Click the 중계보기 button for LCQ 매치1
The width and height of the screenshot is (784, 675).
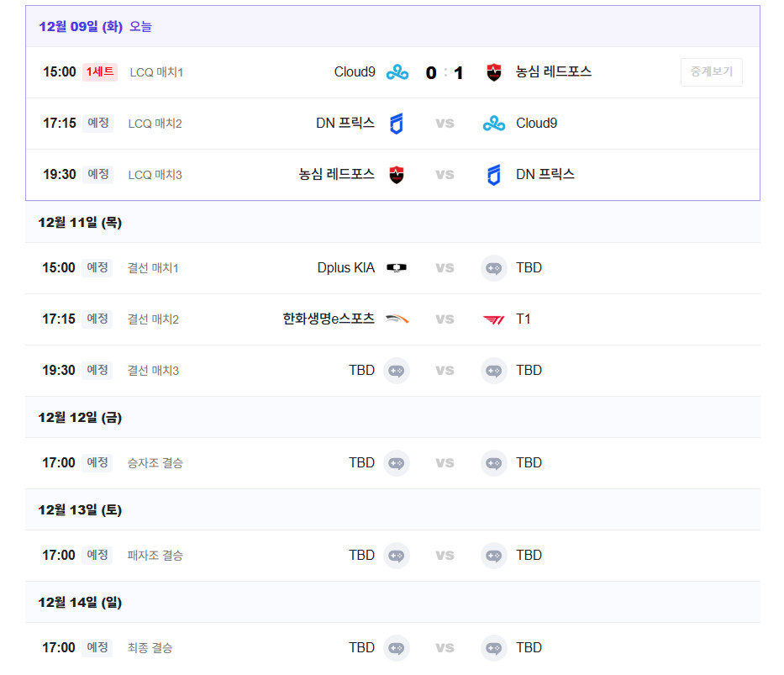[711, 72]
